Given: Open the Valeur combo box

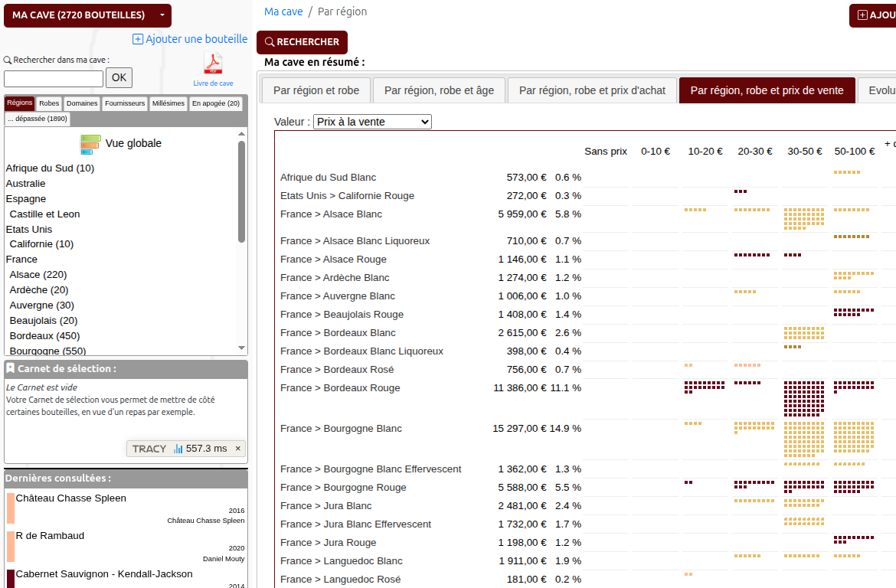Looking at the screenshot, I should 372,122.
